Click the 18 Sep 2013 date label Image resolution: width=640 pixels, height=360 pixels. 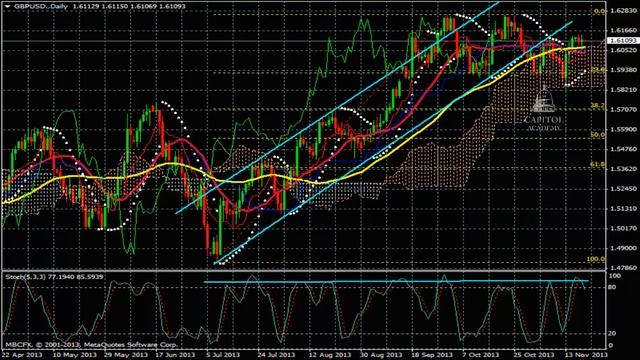click(x=432, y=355)
